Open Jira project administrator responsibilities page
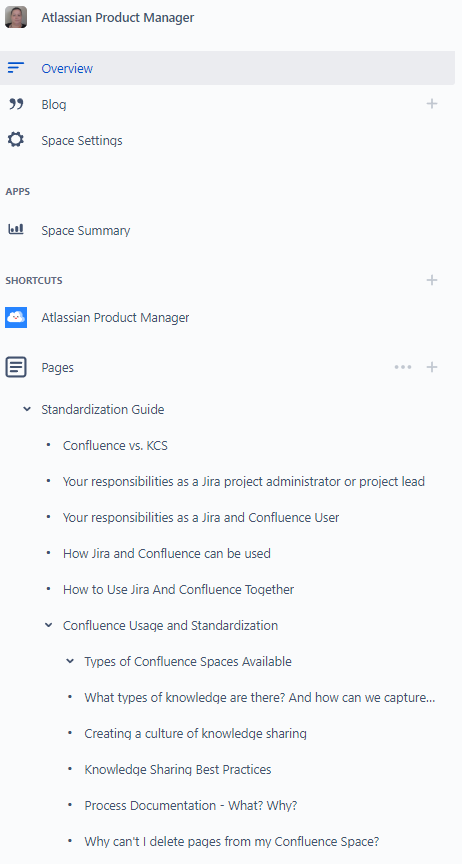 (x=244, y=482)
